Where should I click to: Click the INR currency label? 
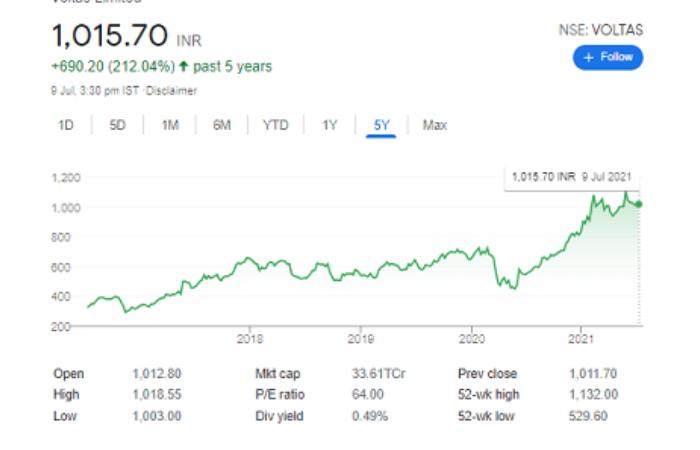point(189,41)
